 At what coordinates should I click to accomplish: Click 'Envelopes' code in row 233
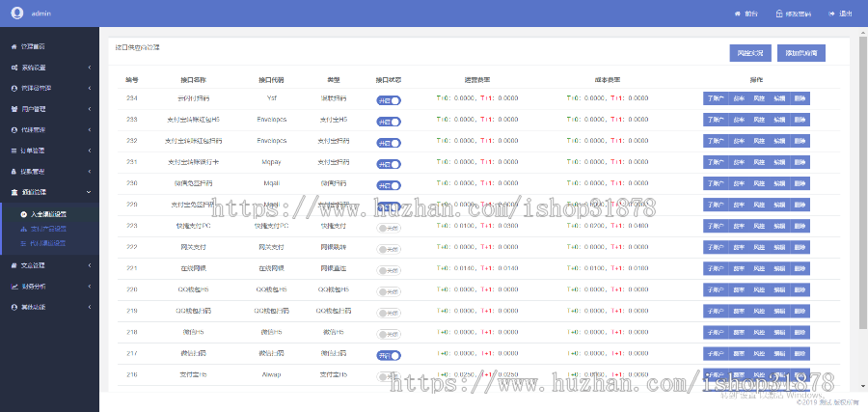[271, 120]
